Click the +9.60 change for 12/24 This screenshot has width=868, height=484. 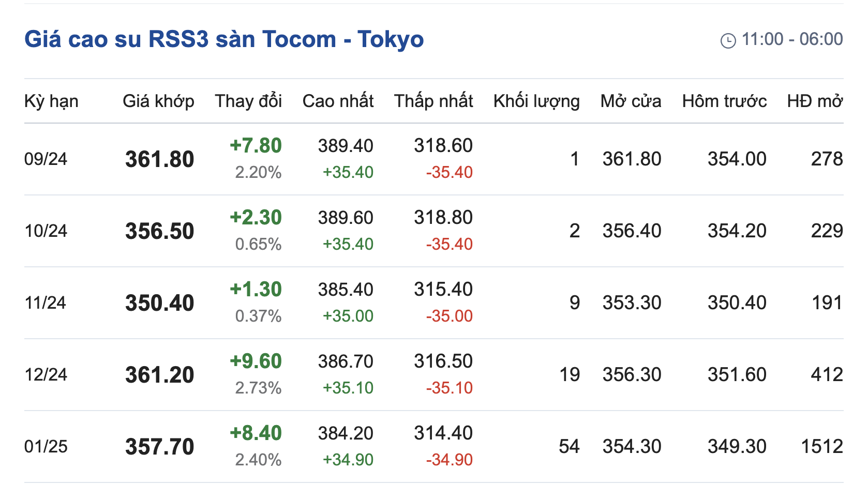pos(256,361)
